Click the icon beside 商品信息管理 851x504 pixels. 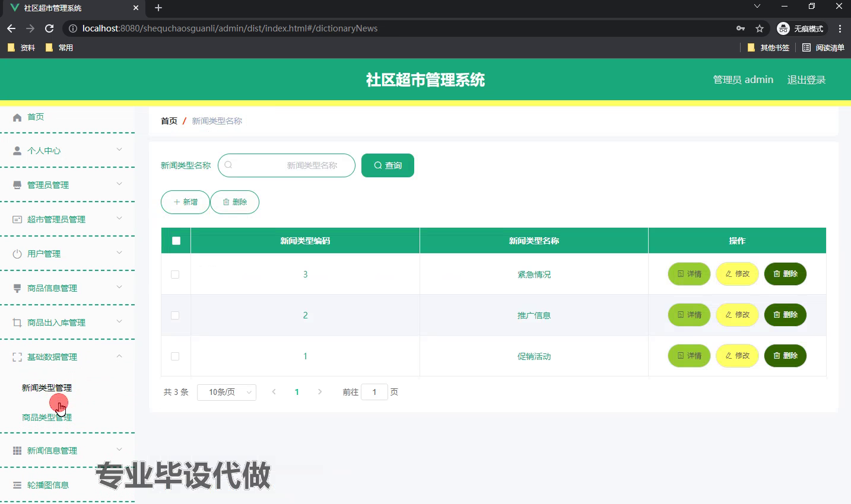pos(17,288)
